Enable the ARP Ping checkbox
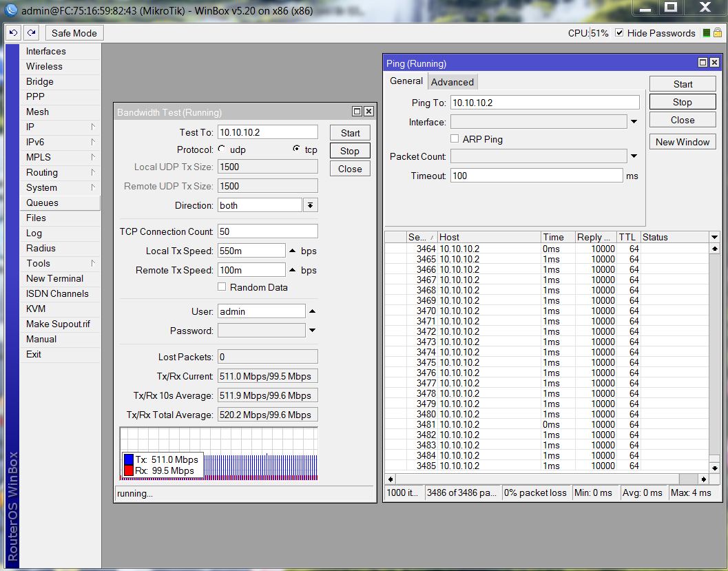The width and height of the screenshot is (728, 571). click(455, 139)
